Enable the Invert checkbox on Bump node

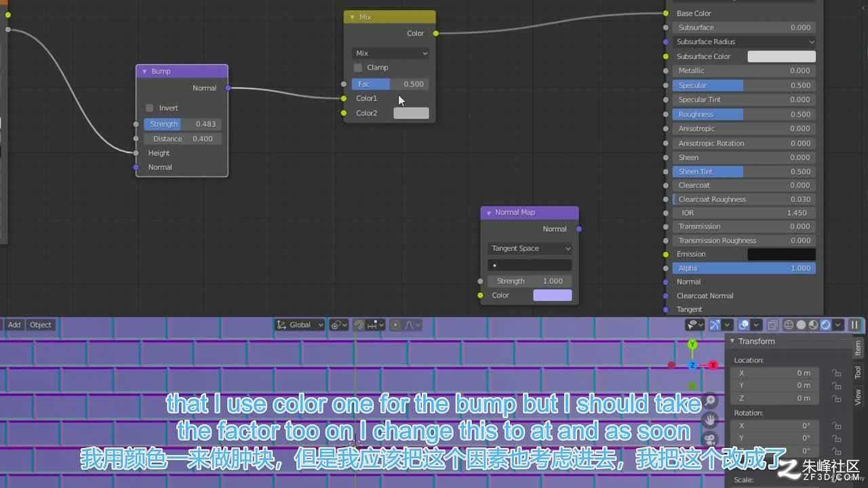pos(149,108)
